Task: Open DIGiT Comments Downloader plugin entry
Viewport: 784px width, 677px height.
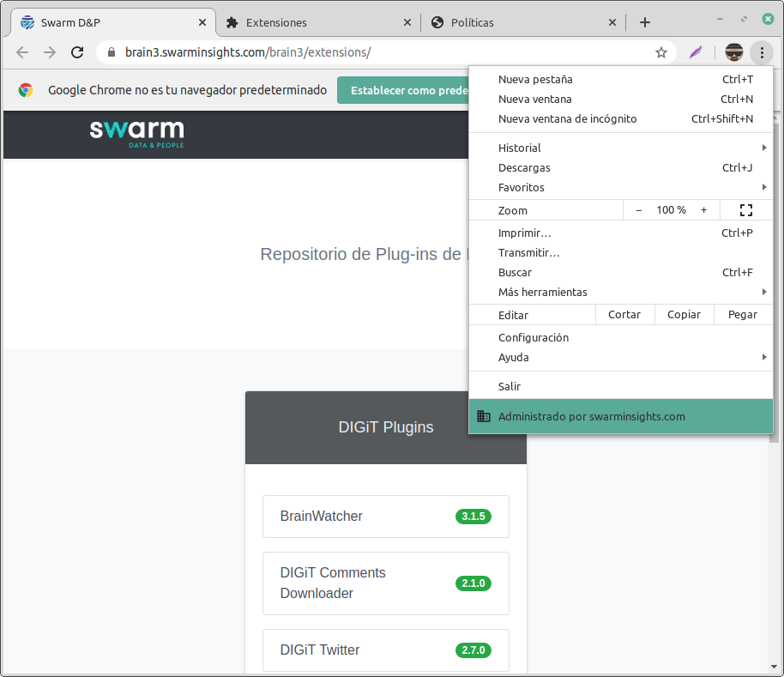Action: tap(385, 583)
